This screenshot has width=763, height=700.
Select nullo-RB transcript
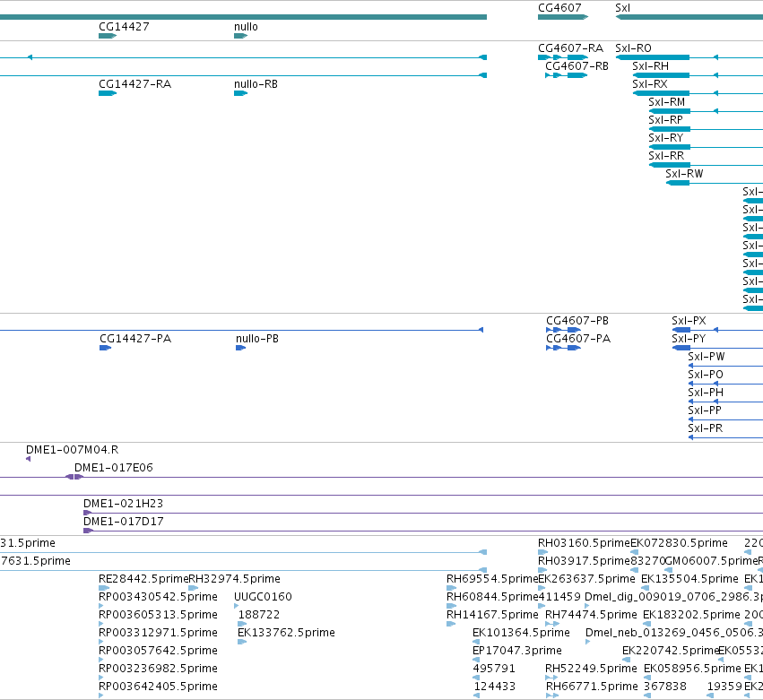[x=241, y=93]
